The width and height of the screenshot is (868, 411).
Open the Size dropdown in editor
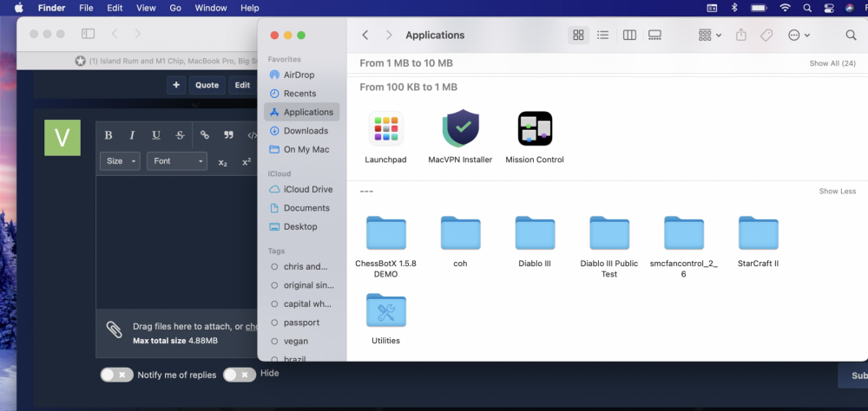pos(120,161)
